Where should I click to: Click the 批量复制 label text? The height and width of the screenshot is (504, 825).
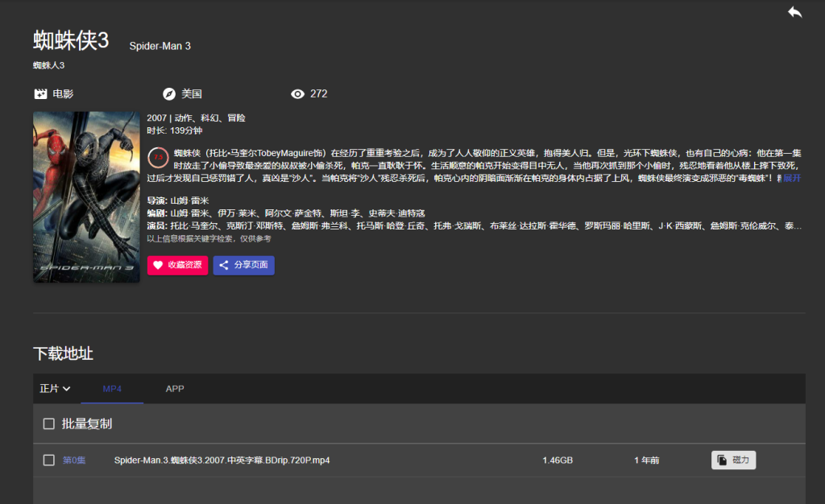tap(87, 424)
